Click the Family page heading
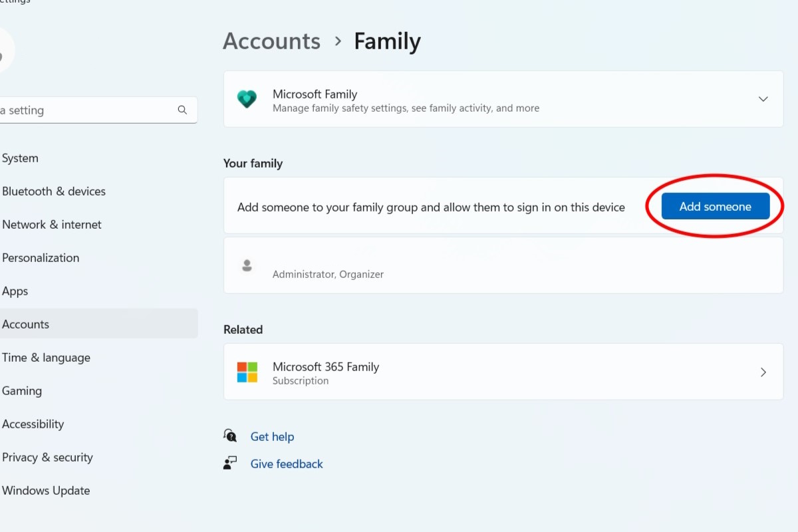The width and height of the screenshot is (798, 532). 387,41
